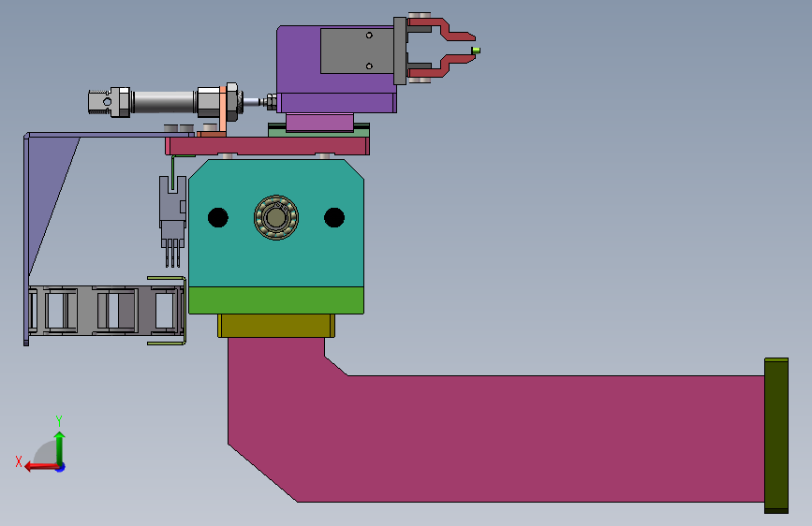Select the olive-yellow adapter block
The width and height of the screenshot is (812, 526).
(x=276, y=326)
